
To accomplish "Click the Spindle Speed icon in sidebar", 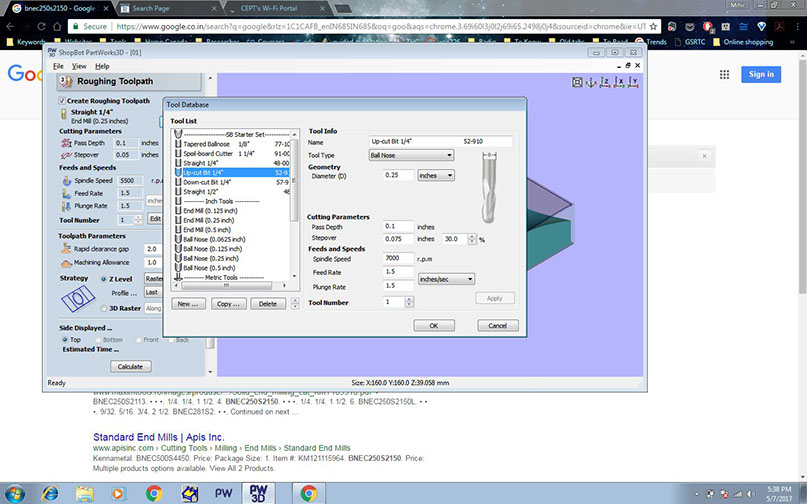I will coord(66,181).
